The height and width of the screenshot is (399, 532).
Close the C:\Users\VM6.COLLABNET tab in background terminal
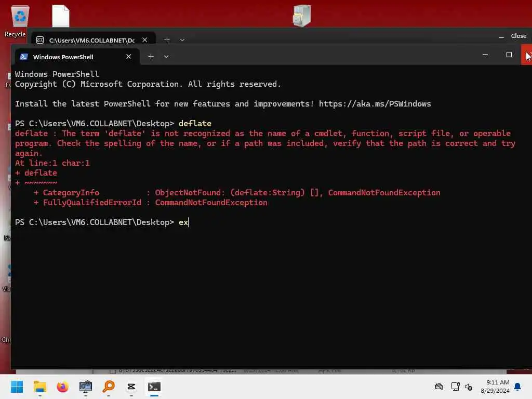tap(145, 40)
